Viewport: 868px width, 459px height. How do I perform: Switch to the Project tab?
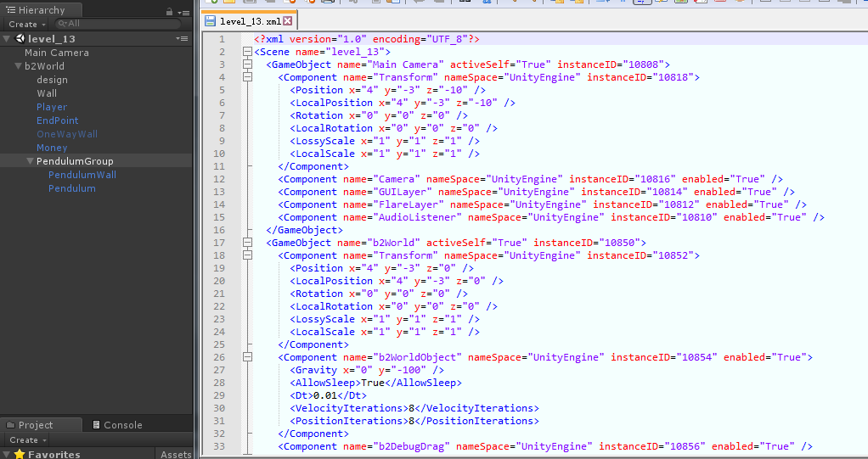(x=41, y=425)
